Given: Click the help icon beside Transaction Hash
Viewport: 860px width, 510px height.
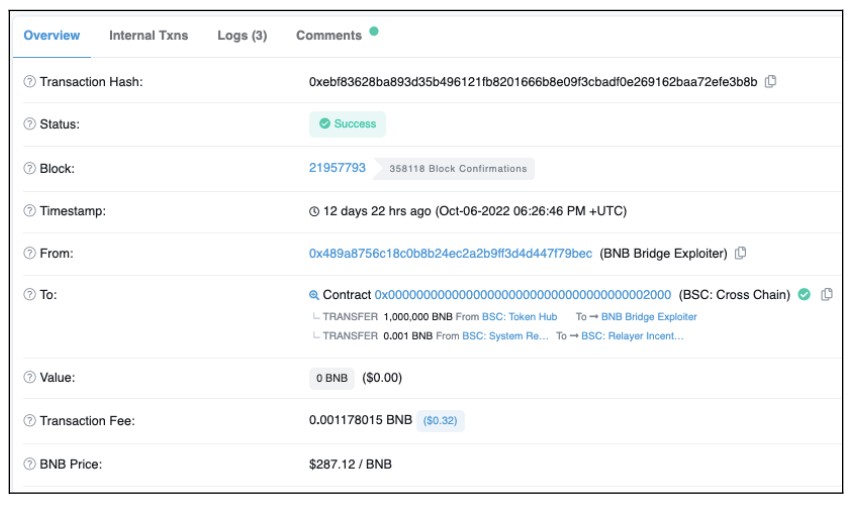Looking at the screenshot, I should (30, 82).
